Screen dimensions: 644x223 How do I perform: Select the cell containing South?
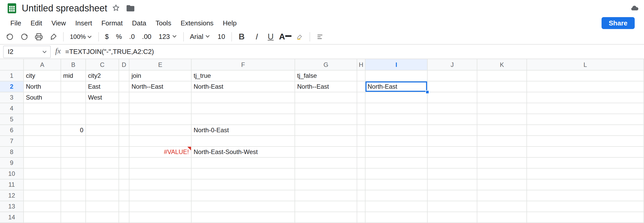(x=42, y=97)
